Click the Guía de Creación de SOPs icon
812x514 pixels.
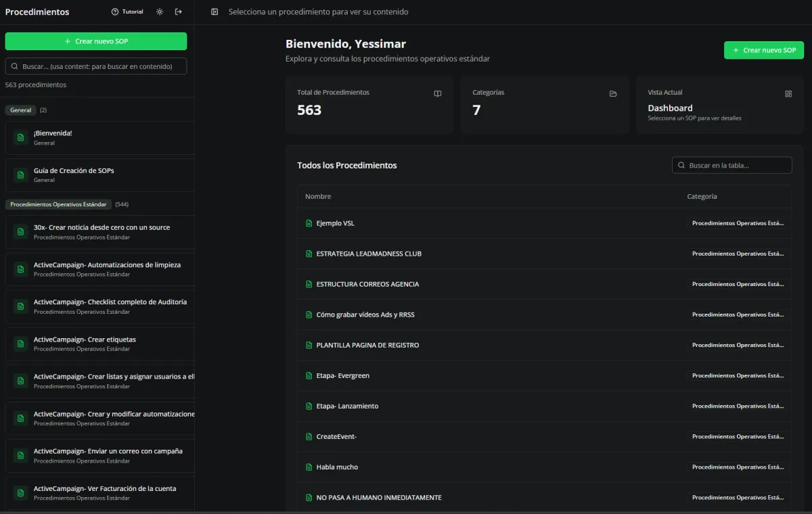click(21, 175)
